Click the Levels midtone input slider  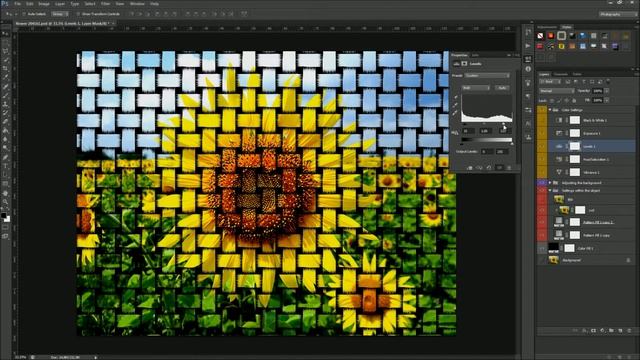coord(484,123)
